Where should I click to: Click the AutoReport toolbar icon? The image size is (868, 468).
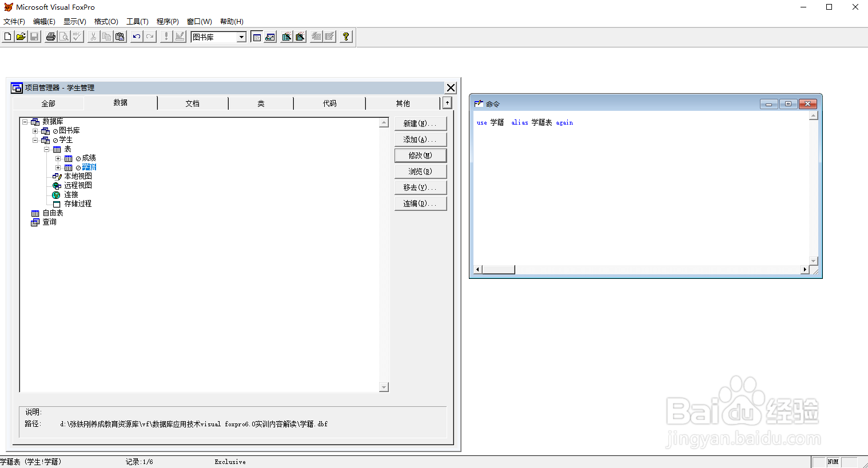pyautogui.click(x=330, y=37)
